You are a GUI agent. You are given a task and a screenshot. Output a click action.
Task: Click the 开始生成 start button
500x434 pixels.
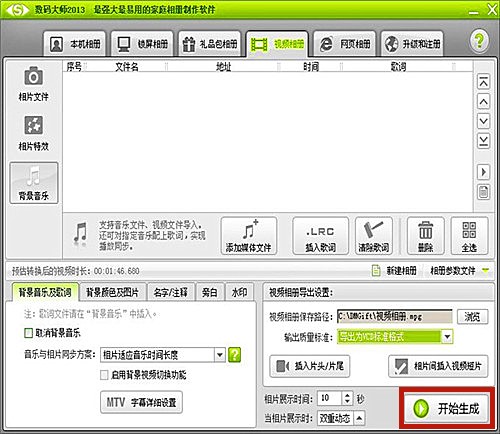click(x=447, y=408)
